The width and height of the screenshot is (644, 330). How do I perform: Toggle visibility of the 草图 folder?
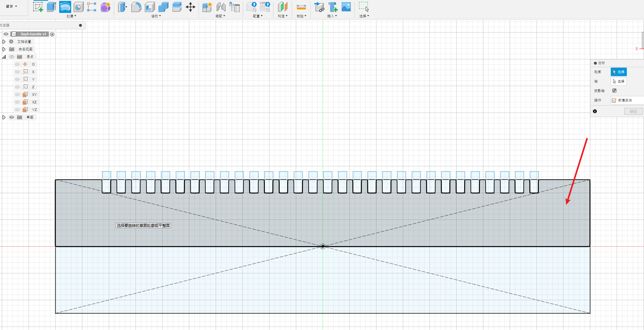(12, 117)
